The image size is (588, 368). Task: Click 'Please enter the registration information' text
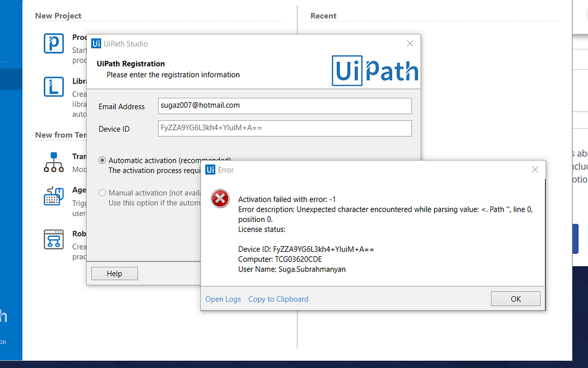pyautogui.click(x=173, y=75)
